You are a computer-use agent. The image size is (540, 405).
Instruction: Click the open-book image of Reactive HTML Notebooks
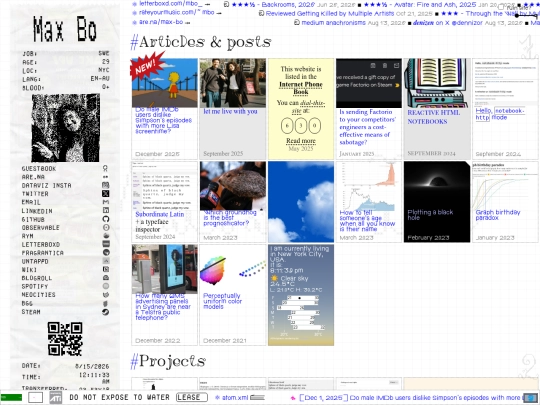coord(437,83)
